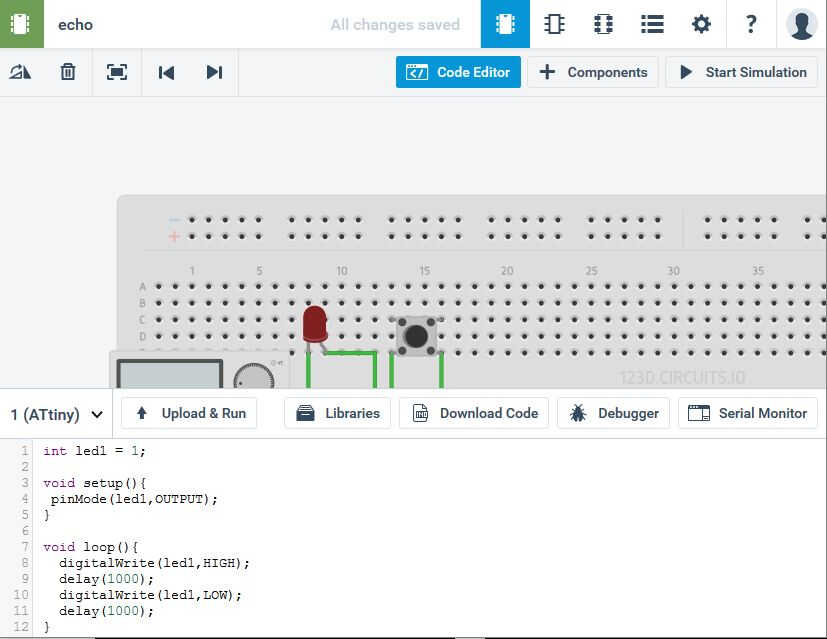Image resolution: width=827 pixels, height=639 pixels.
Task: Open the breadboard view icon
Action: tap(505, 24)
